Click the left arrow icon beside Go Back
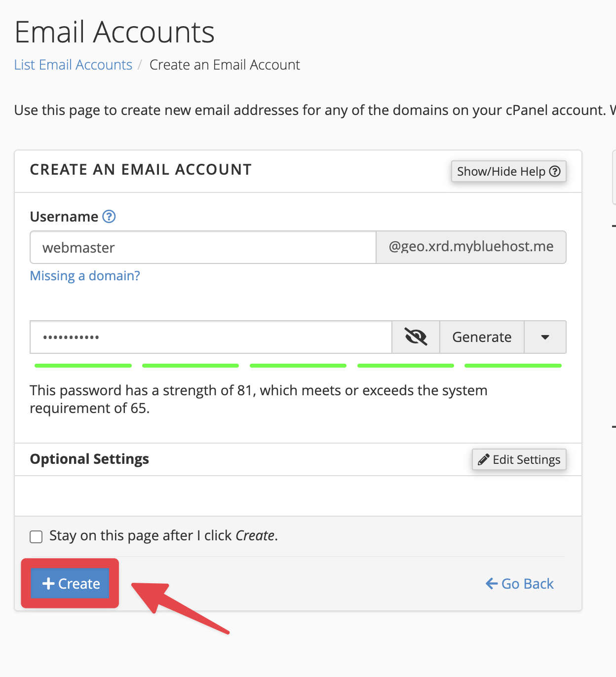Image resolution: width=616 pixels, height=677 pixels. point(492,584)
